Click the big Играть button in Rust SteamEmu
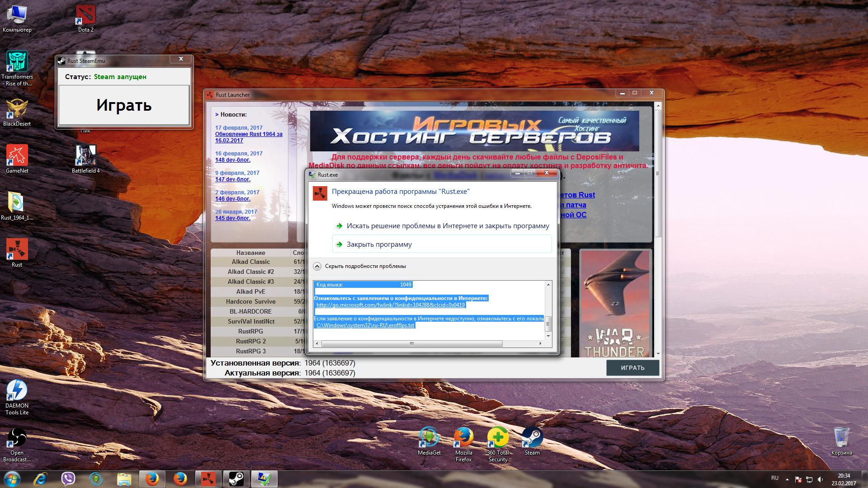Viewport: 868px width, 488px height. coord(124,105)
